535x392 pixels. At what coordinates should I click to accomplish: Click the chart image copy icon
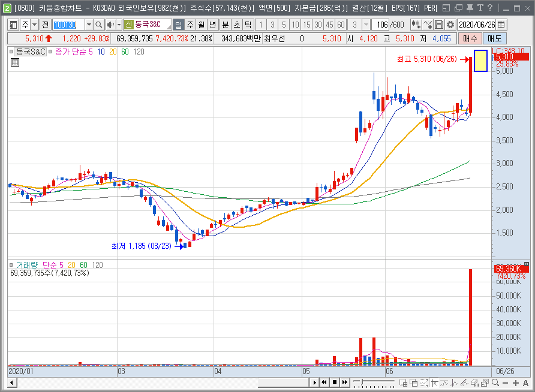click(x=485, y=383)
